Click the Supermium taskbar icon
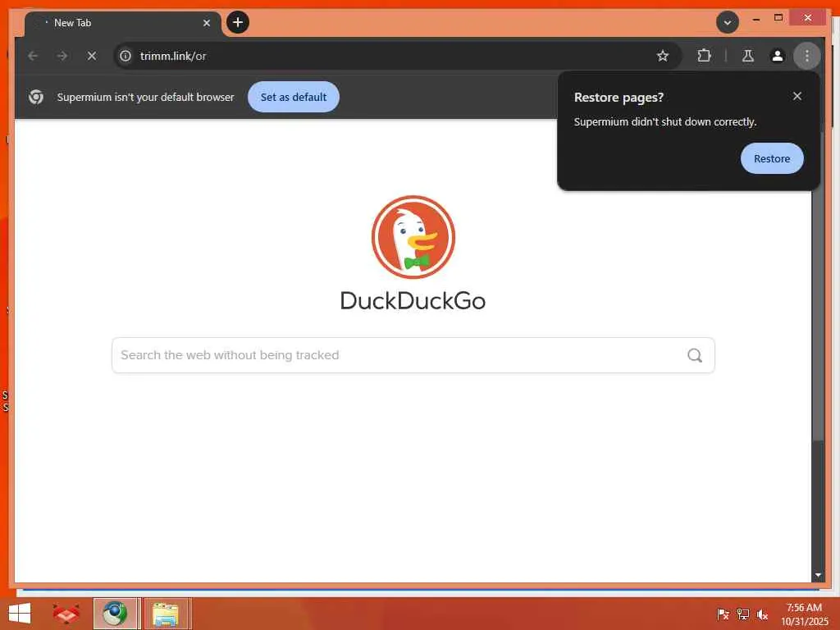The width and height of the screenshot is (840, 630). pos(116,614)
